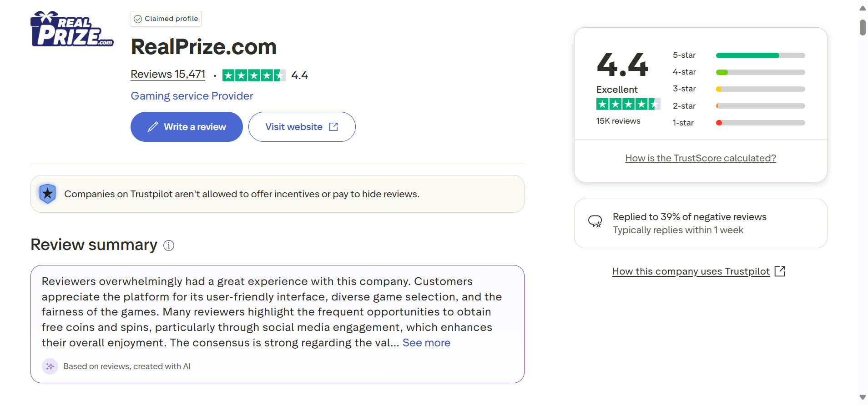
Task: Filter reviews by the 5-star bar
Action: pyautogui.click(x=760, y=55)
